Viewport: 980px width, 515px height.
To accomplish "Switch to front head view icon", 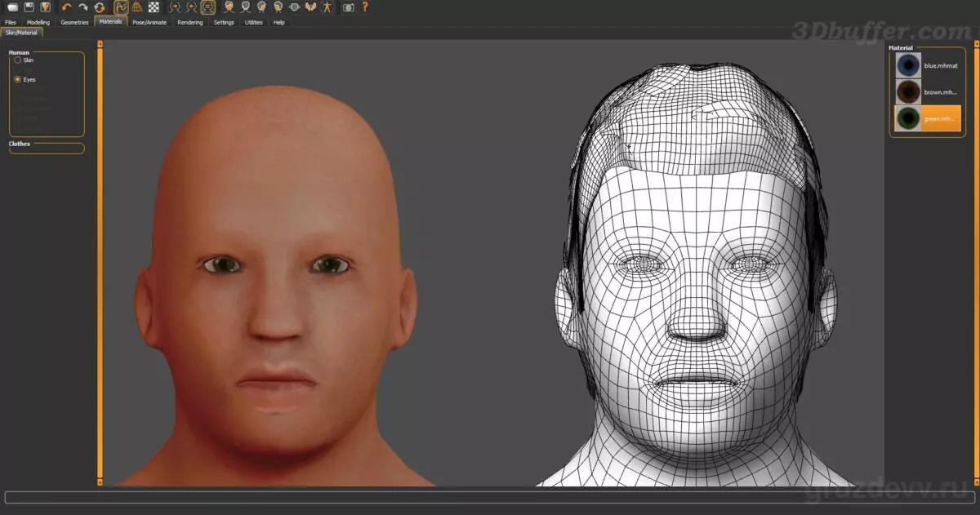I will (x=229, y=7).
